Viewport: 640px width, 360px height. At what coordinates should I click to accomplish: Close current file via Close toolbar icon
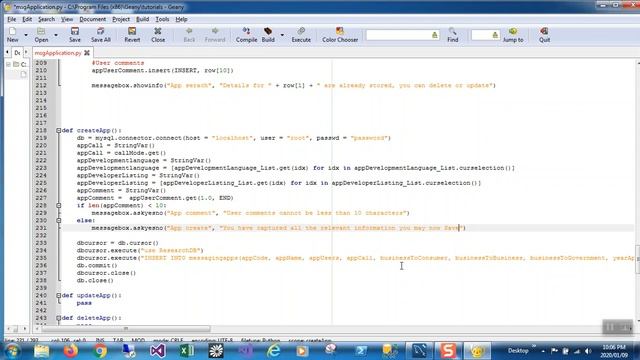158,35
